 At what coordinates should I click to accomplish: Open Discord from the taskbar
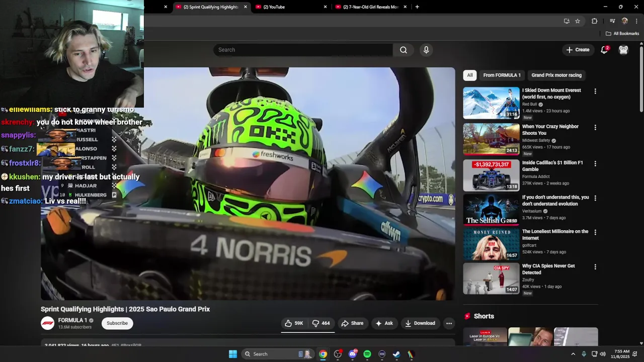pos(353,354)
